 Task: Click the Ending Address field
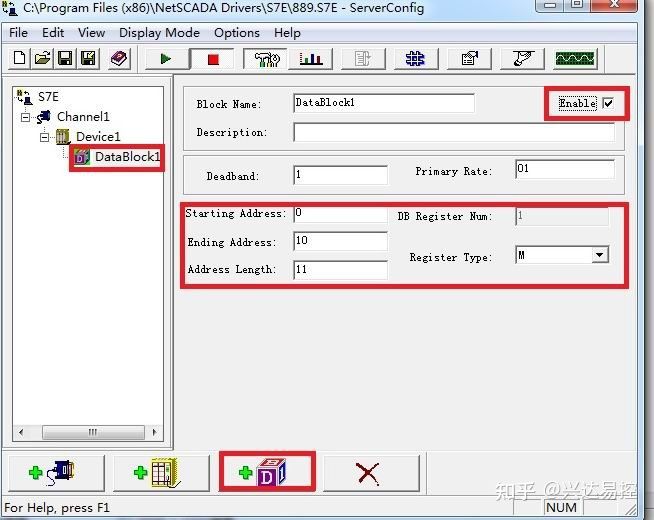[341, 241]
